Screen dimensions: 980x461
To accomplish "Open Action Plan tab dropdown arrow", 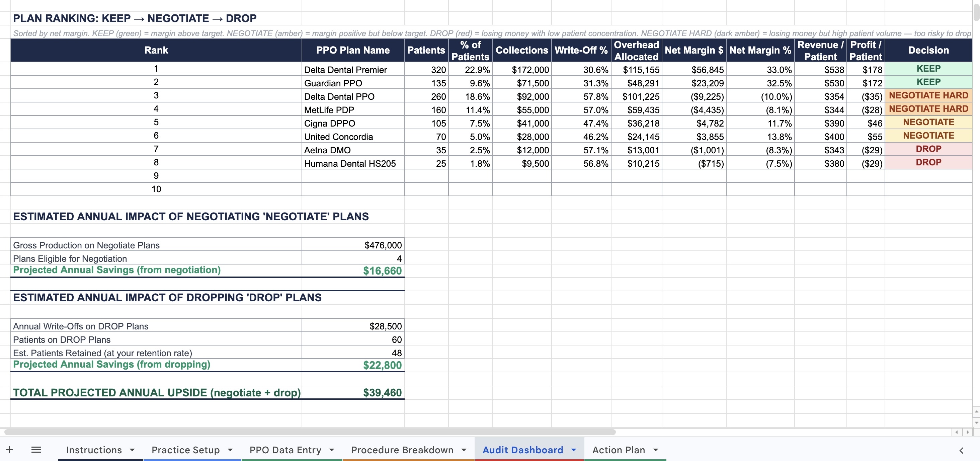I will [655, 450].
